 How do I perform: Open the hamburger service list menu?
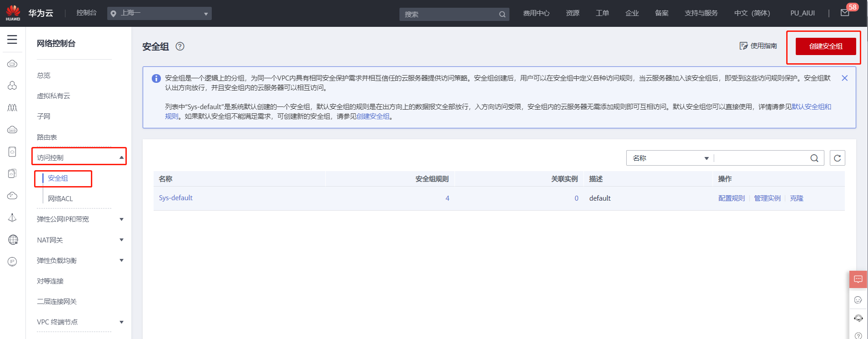pos(12,40)
